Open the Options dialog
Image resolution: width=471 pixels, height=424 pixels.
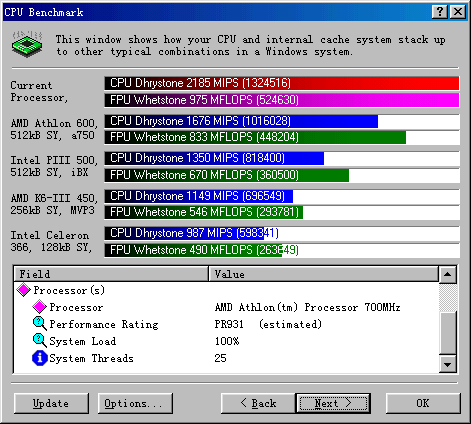pos(135,403)
